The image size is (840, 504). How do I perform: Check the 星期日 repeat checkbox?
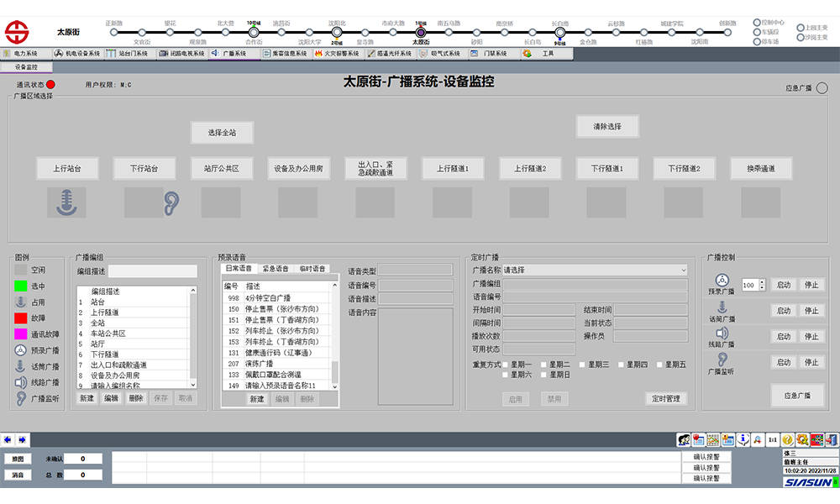click(x=544, y=375)
